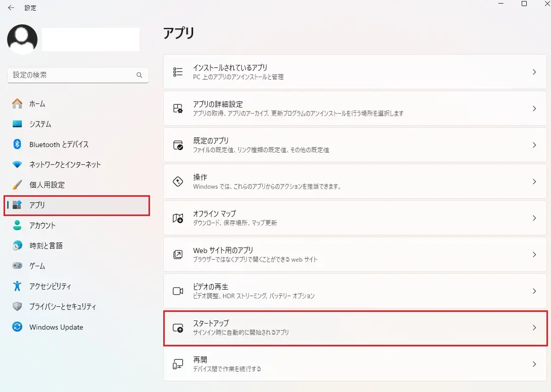
Task: Open ホーム in the sidebar
Action: click(37, 104)
